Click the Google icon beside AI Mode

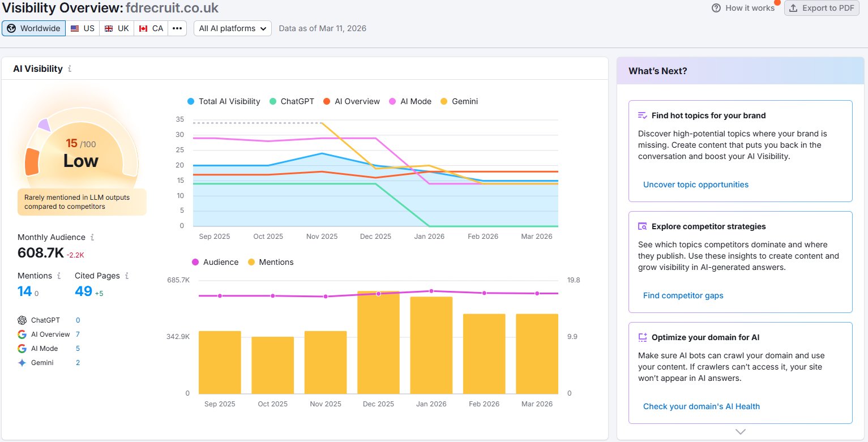coord(22,349)
